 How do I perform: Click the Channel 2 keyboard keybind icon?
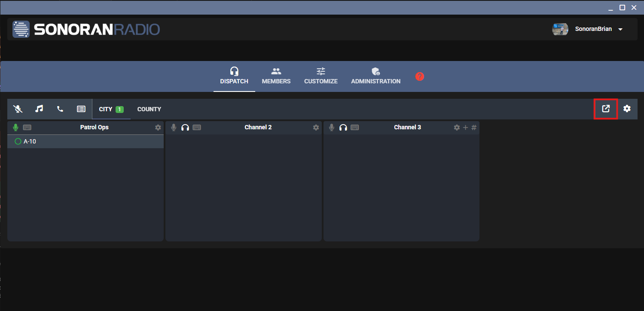[197, 128]
